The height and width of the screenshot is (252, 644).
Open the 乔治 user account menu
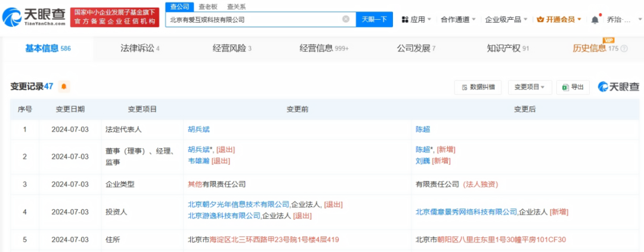pos(624,19)
